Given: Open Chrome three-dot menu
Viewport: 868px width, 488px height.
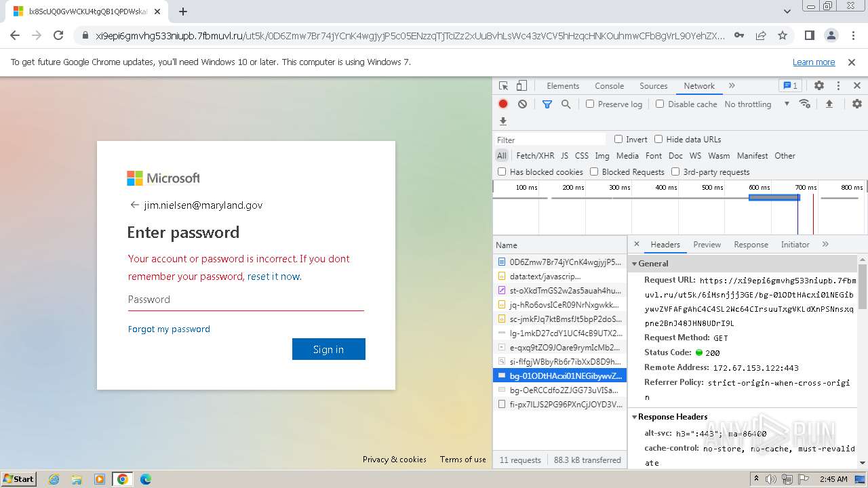Looking at the screenshot, I should click(x=853, y=35).
